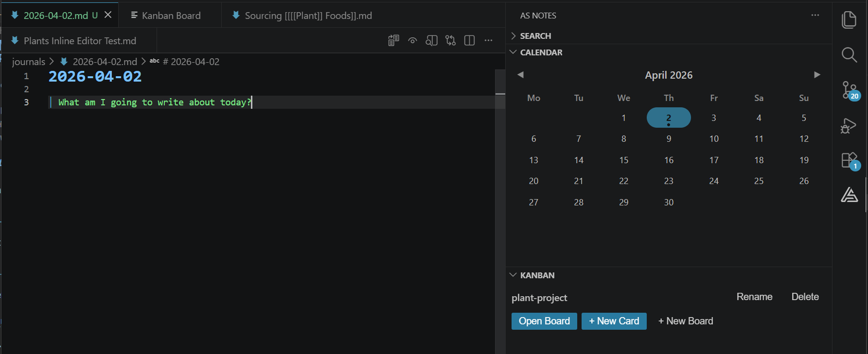868x354 pixels.
Task: Click the open changes compare icon
Action: coord(450,41)
